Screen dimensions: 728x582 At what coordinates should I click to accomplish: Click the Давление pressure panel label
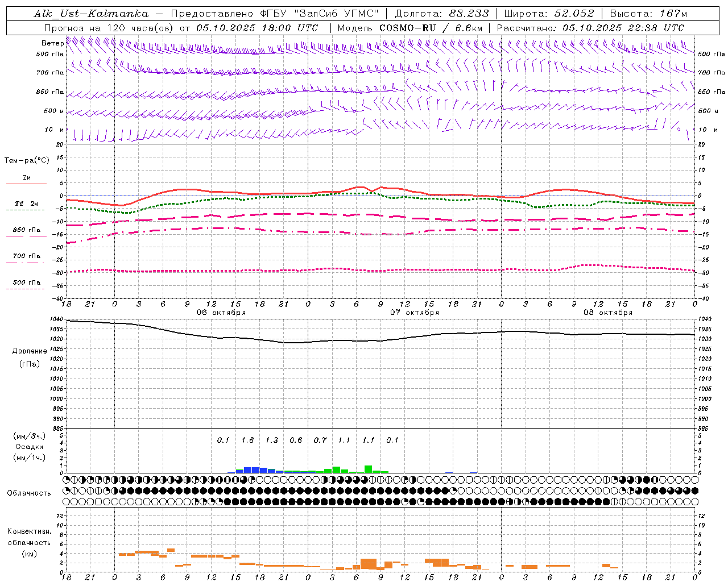pos(30,351)
